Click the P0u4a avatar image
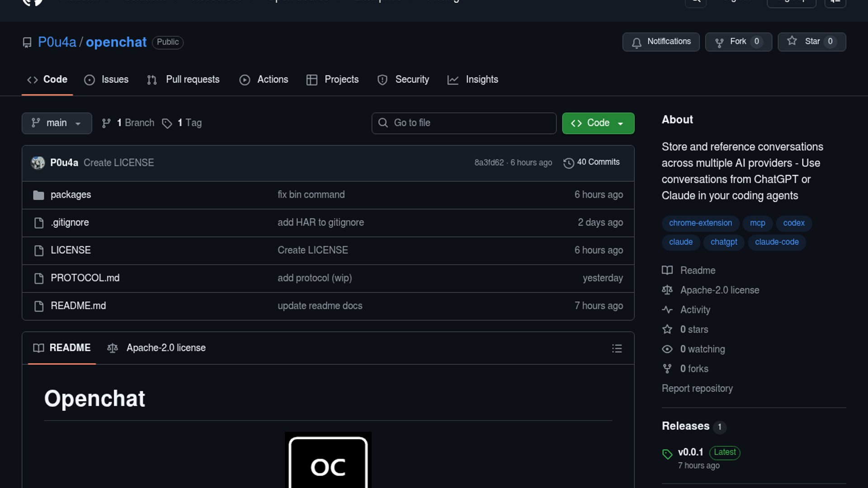868x488 pixels. click(38, 163)
